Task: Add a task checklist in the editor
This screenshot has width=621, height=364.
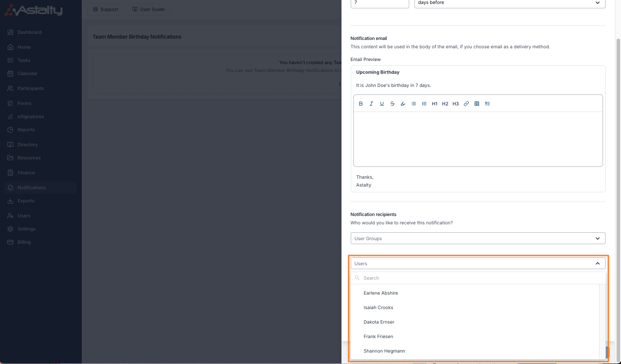Action: [487, 104]
